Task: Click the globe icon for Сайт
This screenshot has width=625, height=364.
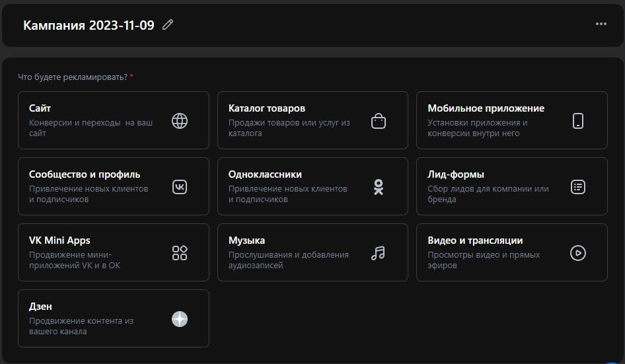Action: (x=180, y=121)
